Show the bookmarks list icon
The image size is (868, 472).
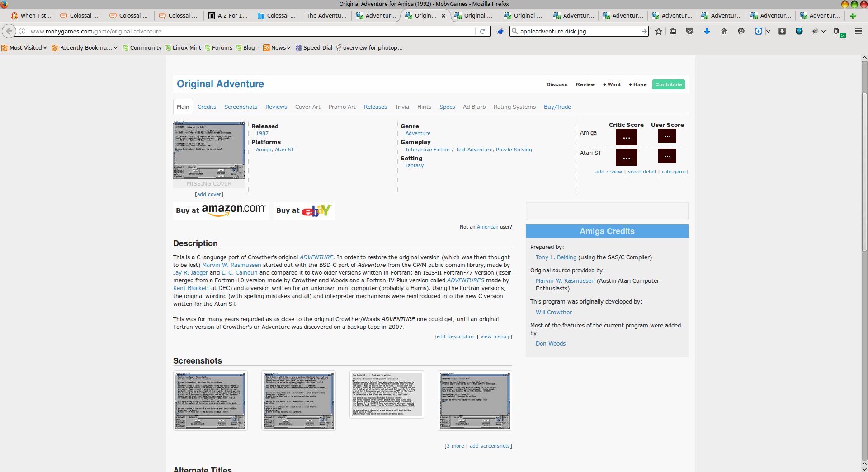pos(673,31)
